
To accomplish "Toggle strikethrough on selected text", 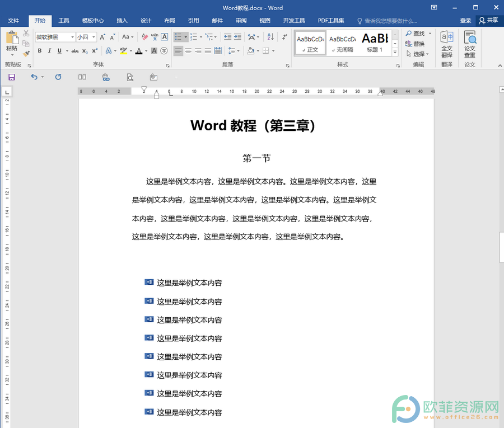I will tap(75, 51).
